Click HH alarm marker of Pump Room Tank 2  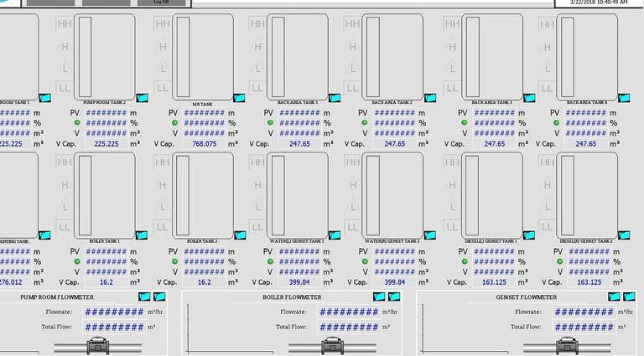click(x=65, y=23)
